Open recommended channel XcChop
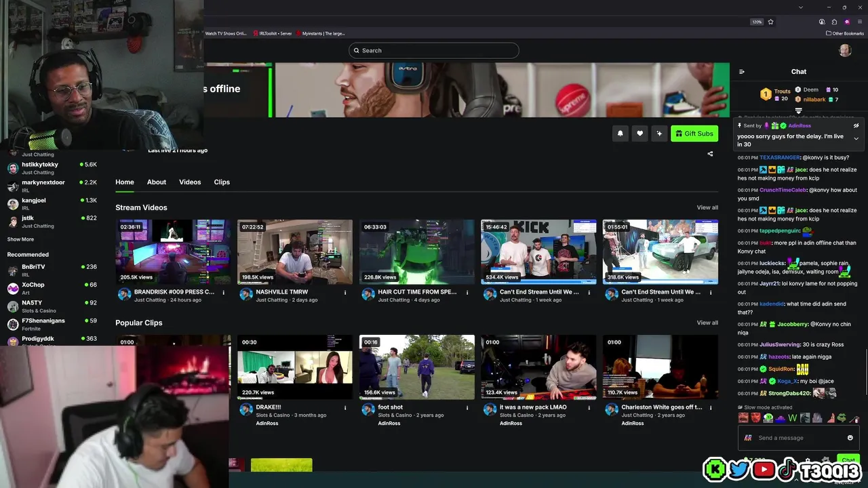868x488 pixels. pos(52,288)
